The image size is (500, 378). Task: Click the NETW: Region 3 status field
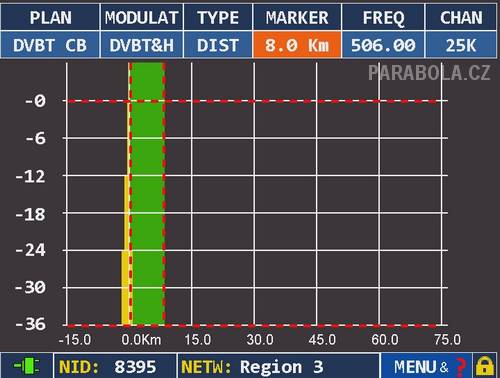pyautogui.click(x=279, y=366)
